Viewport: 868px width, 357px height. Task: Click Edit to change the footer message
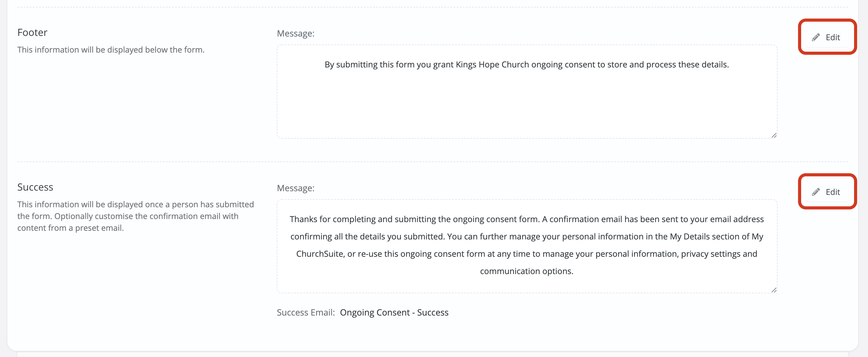(827, 37)
